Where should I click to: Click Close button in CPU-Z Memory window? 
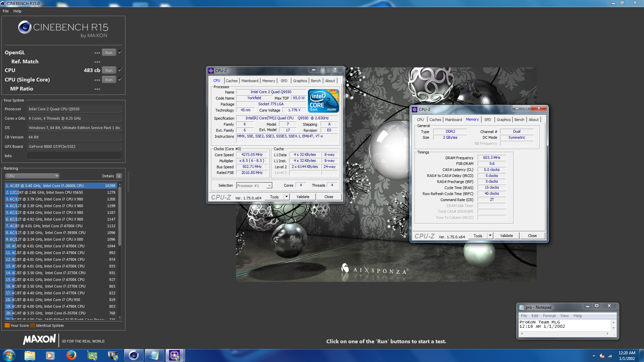pyautogui.click(x=532, y=236)
